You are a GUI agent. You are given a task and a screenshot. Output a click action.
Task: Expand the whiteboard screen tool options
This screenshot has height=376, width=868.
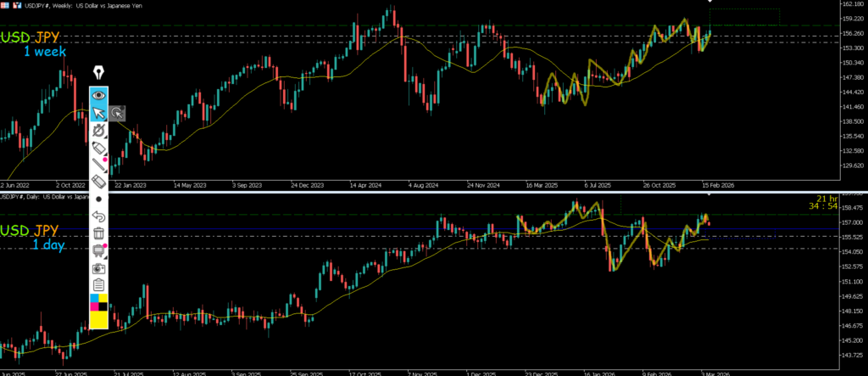click(98, 250)
